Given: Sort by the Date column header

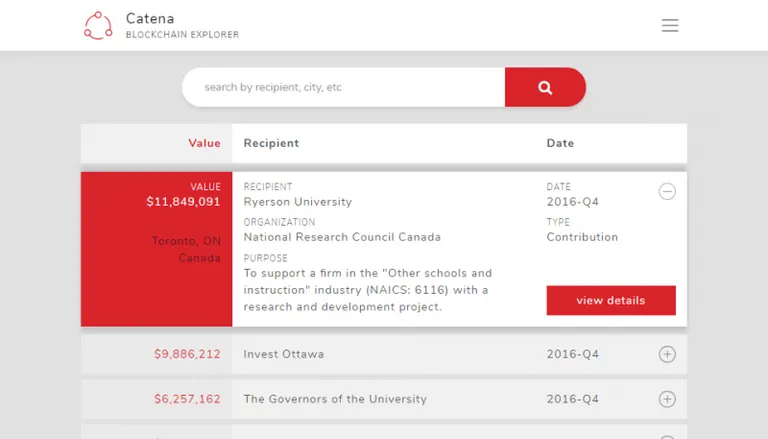Looking at the screenshot, I should (560, 143).
